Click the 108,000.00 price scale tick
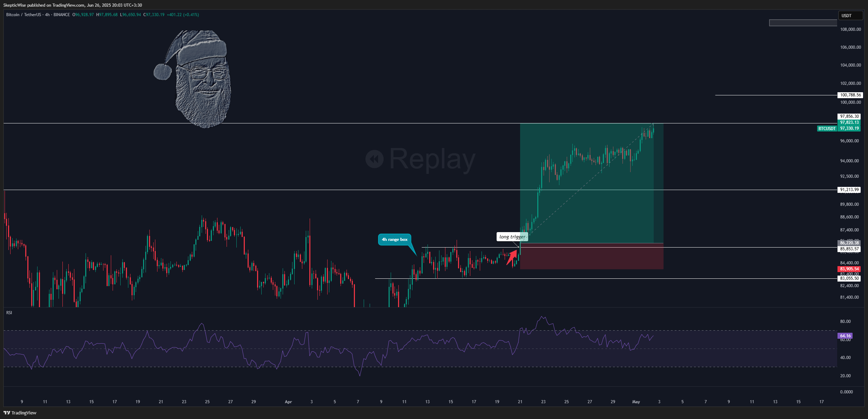This screenshot has width=868, height=419. pyautogui.click(x=850, y=29)
